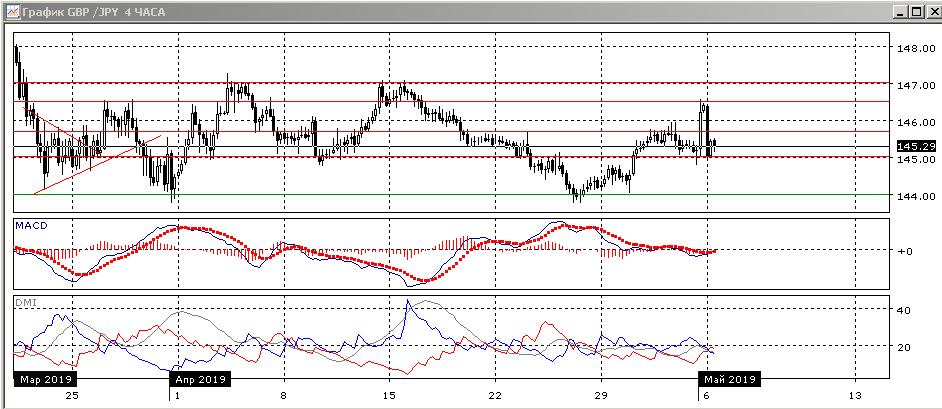Click the 147.00 price axis label
This screenshot has height=409, width=942.
click(914, 86)
